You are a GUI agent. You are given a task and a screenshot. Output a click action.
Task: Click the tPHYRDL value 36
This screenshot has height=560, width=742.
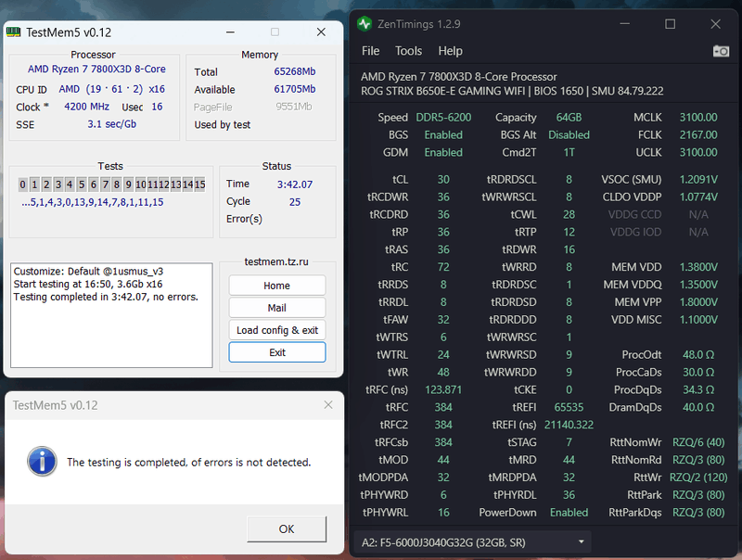tap(569, 495)
